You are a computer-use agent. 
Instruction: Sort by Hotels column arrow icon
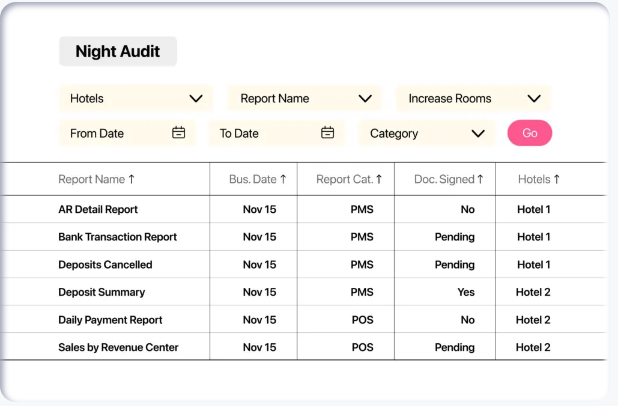[556, 180]
